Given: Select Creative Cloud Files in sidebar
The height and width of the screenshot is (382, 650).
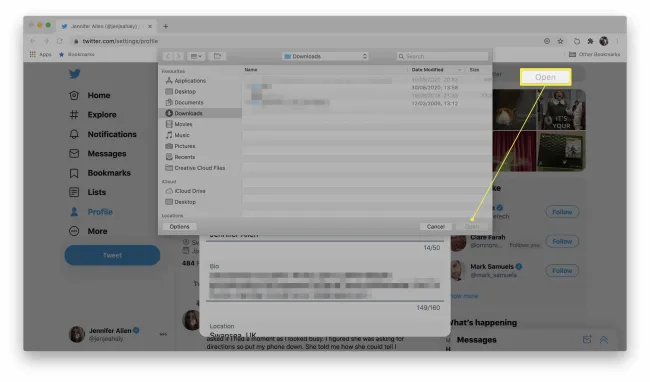Looking at the screenshot, I should tap(195, 168).
